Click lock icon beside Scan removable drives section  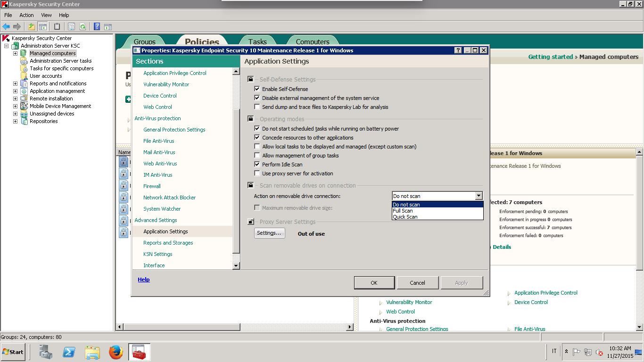point(251,185)
